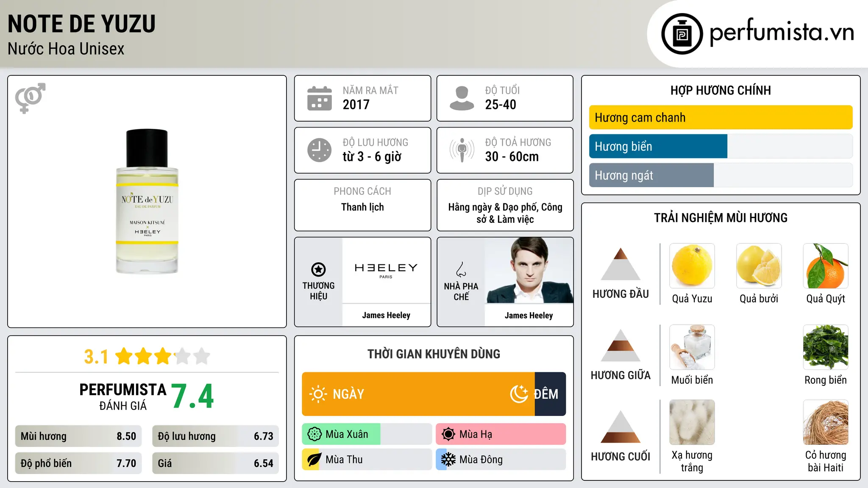868x488 pixels.
Task: Click the launch year value 2017
Action: (x=356, y=105)
